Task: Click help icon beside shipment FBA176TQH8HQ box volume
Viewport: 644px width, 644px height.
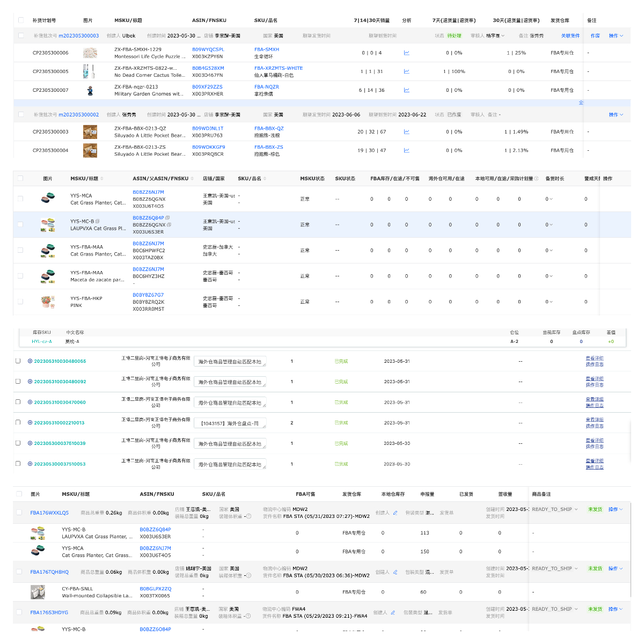Action: click(x=248, y=575)
